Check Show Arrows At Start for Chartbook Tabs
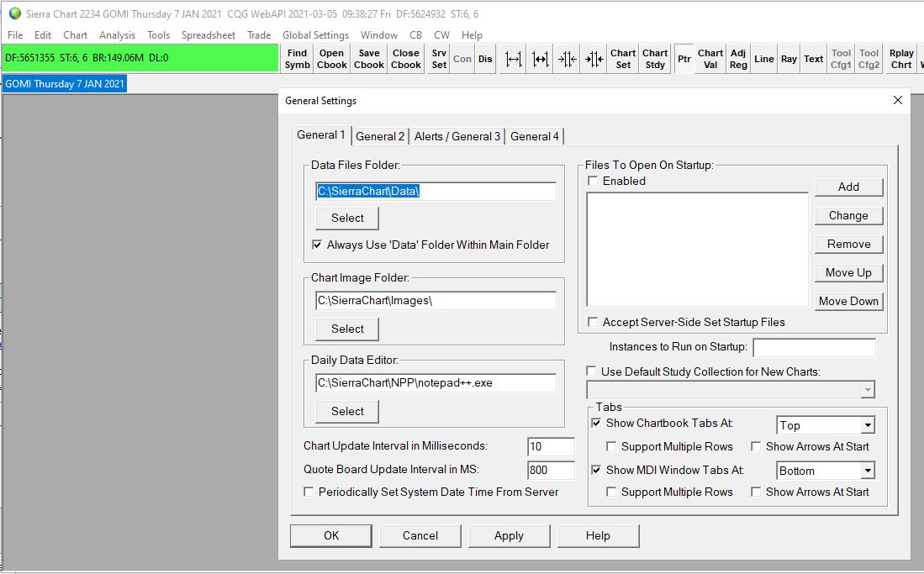 tap(756, 446)
